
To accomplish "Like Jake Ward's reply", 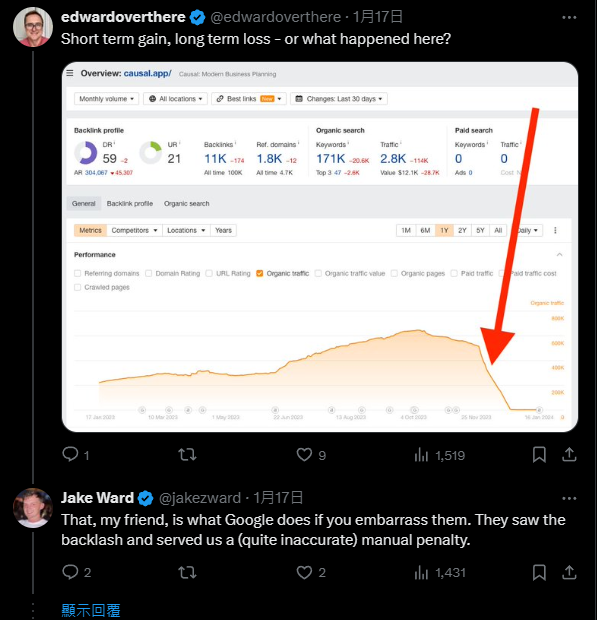I will point(304,572).
